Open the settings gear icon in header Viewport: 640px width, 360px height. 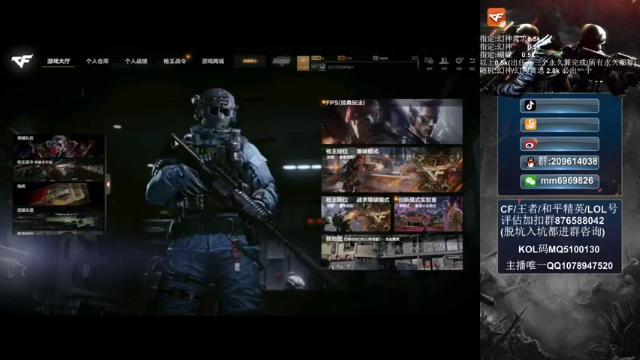click(459, 61)
